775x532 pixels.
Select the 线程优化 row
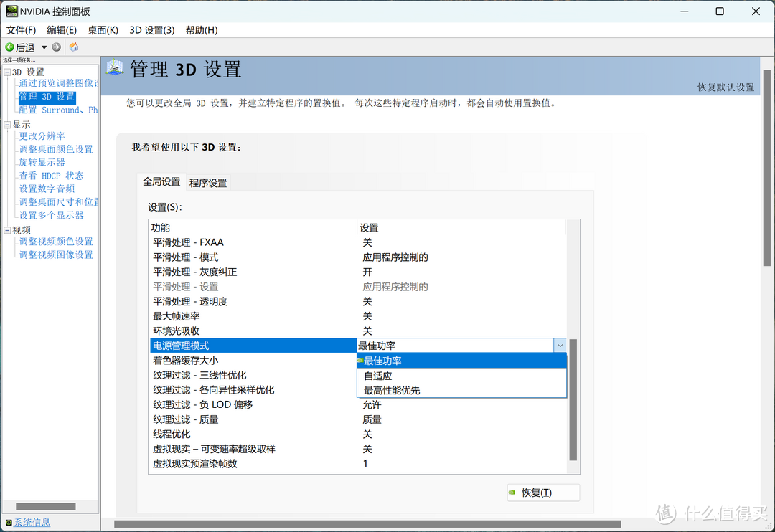tap(357, 434)
